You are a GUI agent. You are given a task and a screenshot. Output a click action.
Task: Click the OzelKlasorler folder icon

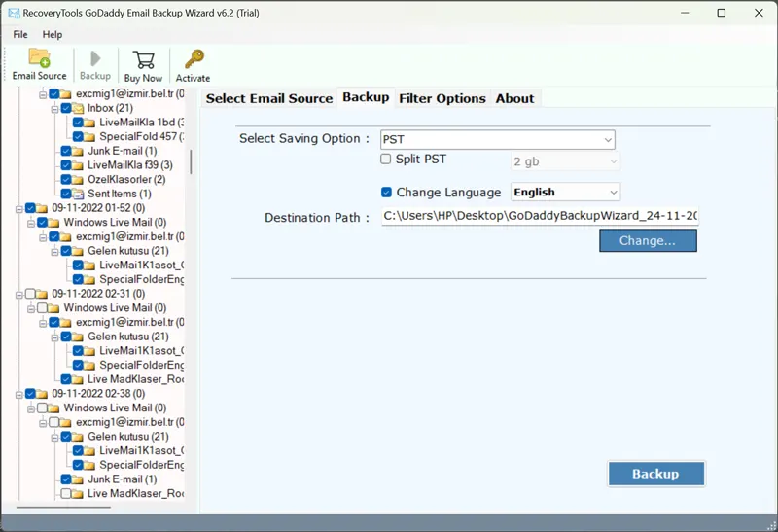point(78,180)
